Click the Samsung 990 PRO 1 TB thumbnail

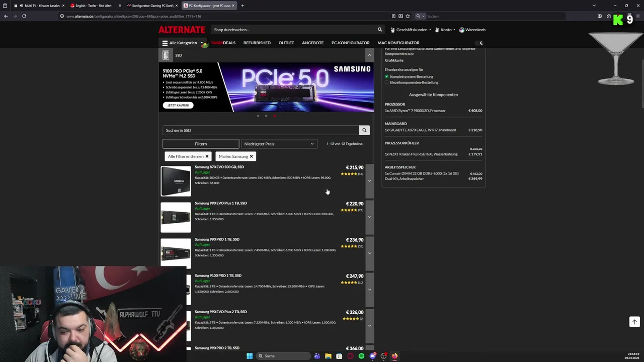(x=176, y=253)
